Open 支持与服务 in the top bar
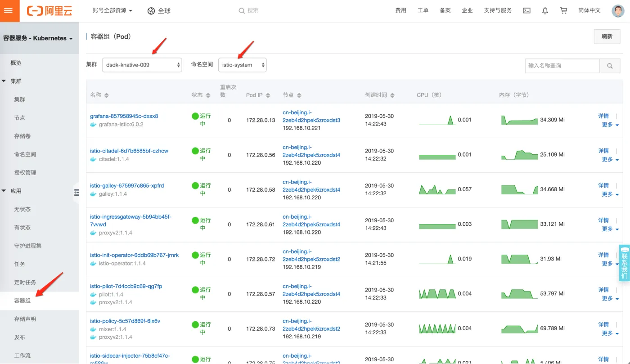Viewport: 630px width, 364px height. pyautogui.click(x=498, y=10)
